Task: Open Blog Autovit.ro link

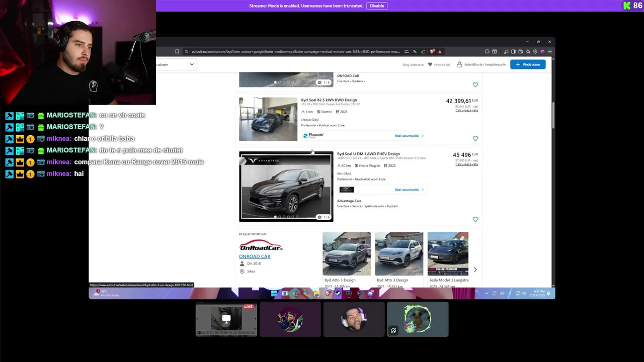Action: (x=413, y=64)
